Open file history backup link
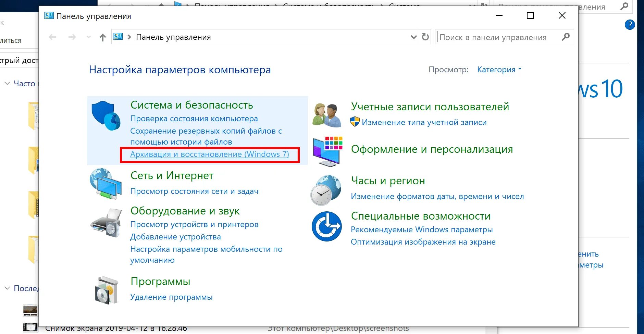This screenshot has height=334, width=644. pyautogui.click(x=206, y=136)
